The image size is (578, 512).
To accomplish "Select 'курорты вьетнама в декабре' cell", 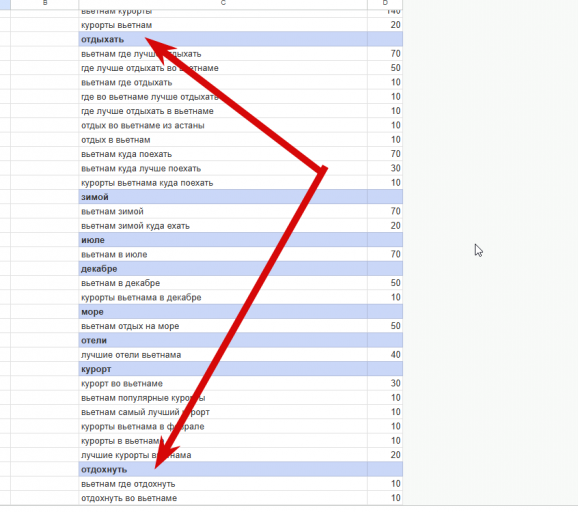I will [x=223, y=297].
